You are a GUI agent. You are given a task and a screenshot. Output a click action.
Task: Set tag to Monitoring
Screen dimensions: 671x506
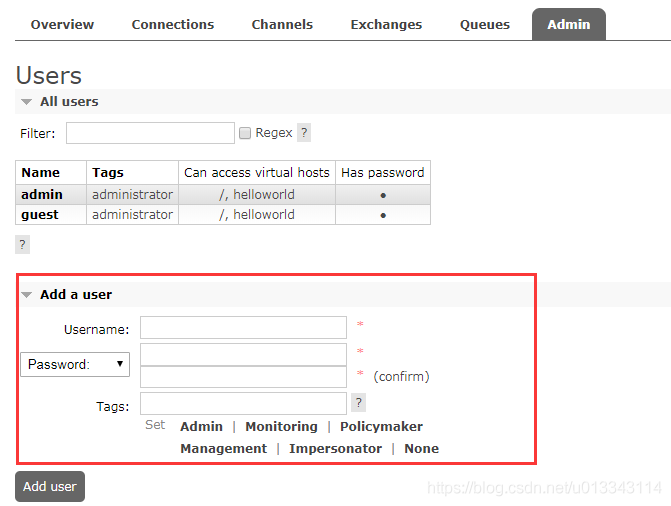pyautogui.click(x=282, y=426)
